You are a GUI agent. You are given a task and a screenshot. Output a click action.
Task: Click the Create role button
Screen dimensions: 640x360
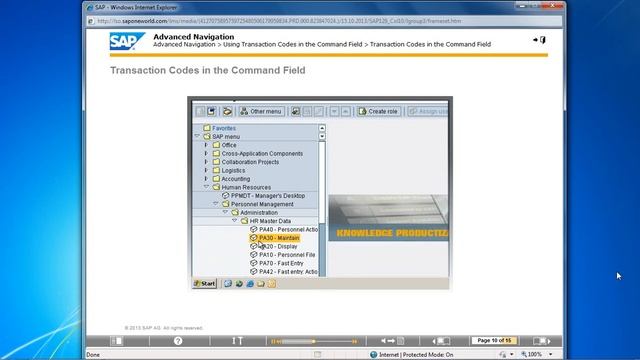point(378,111)
